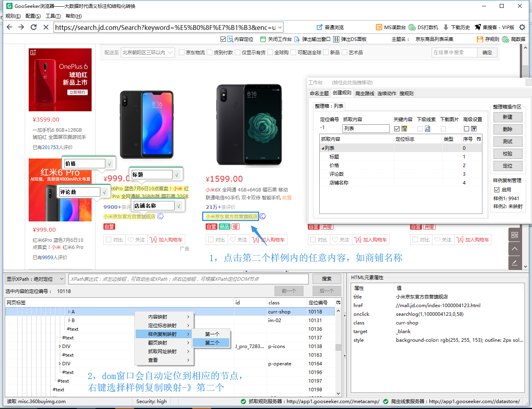Click the 定位 button in 整理箱操作区

(x=507, y=166)
